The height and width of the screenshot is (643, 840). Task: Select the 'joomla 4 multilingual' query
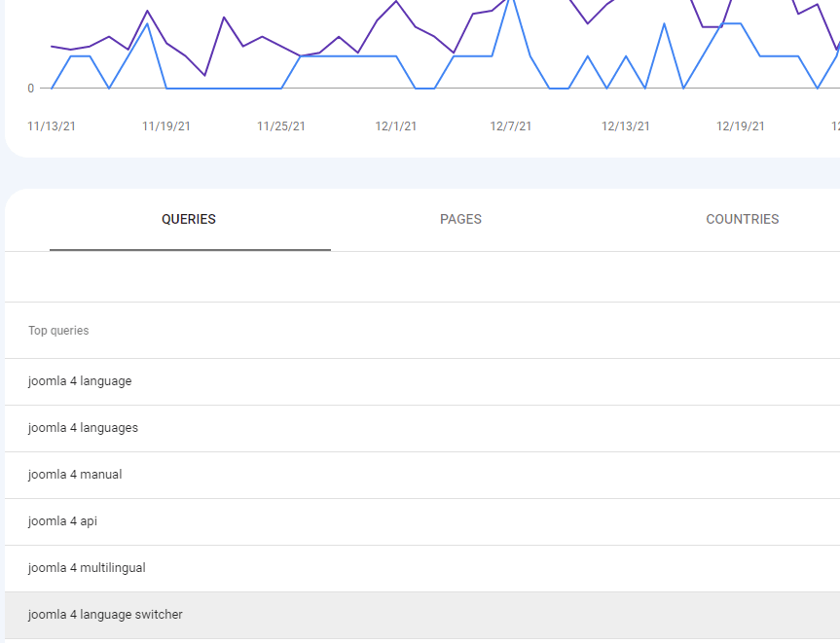point(87,568)
